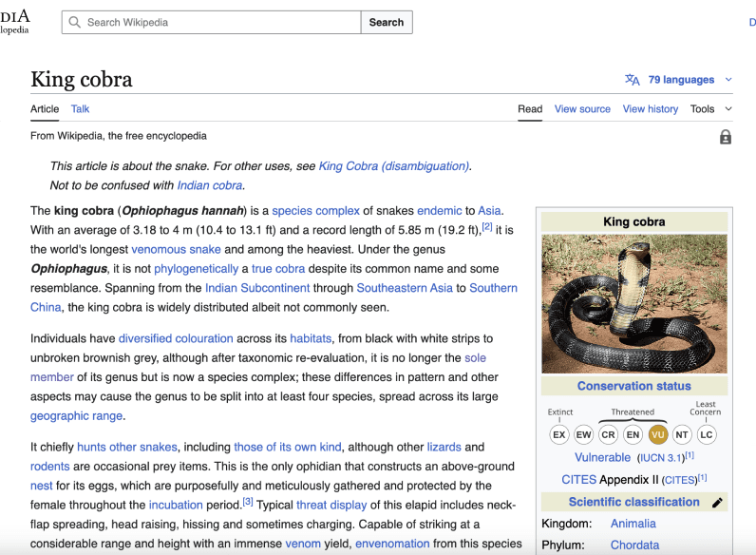
Task: Click the search magnifier icon
Action: click(74, 22)
